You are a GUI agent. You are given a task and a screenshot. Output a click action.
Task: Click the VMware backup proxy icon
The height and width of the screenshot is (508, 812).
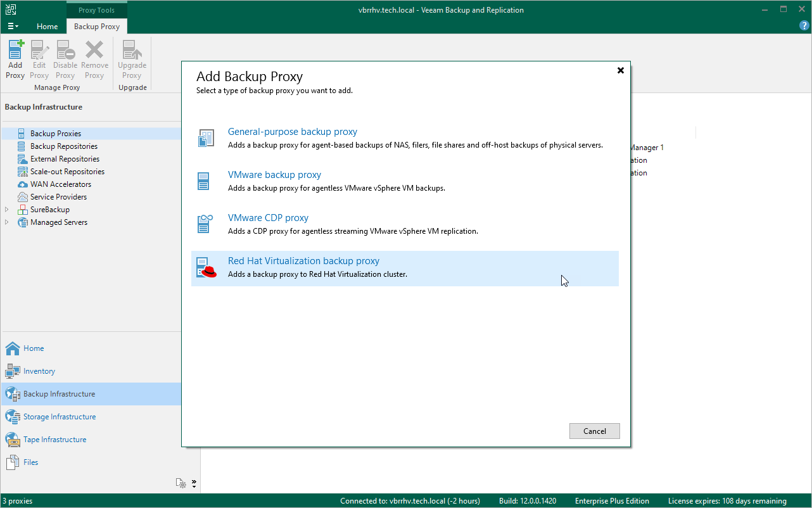pyautogui.click(x=204, y=181)
